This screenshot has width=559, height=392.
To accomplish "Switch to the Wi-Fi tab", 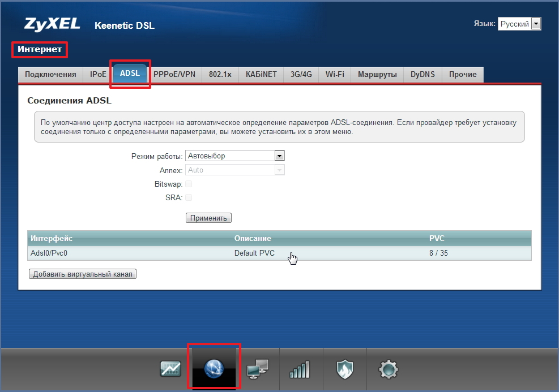I will 335,74.
